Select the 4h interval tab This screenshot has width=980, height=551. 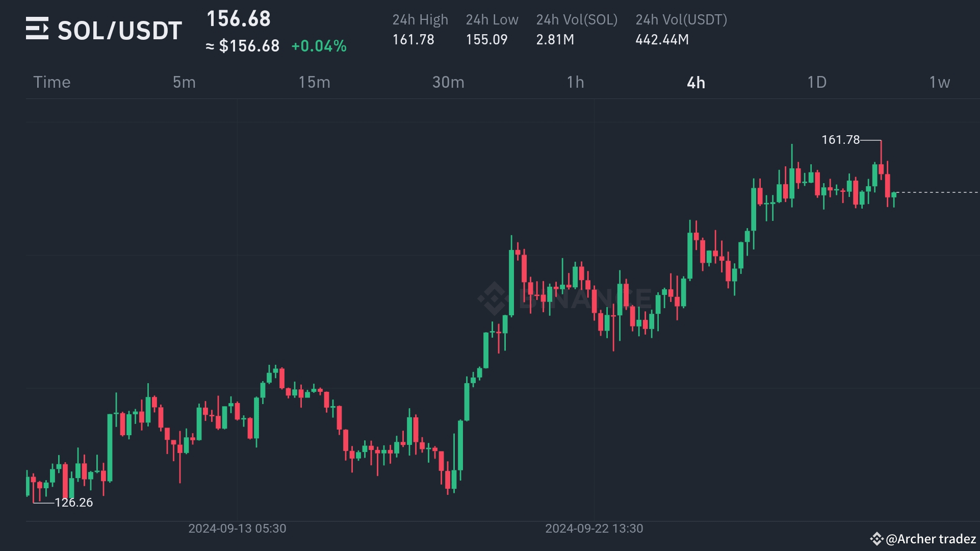pos(696,82)
